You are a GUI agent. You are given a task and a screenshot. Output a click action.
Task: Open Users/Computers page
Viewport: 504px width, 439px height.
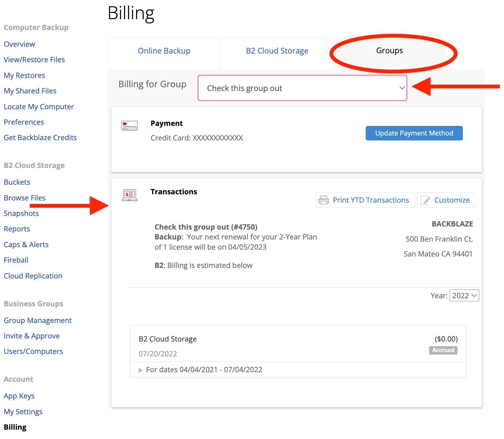pyautogui.click(x=33, y=351)
